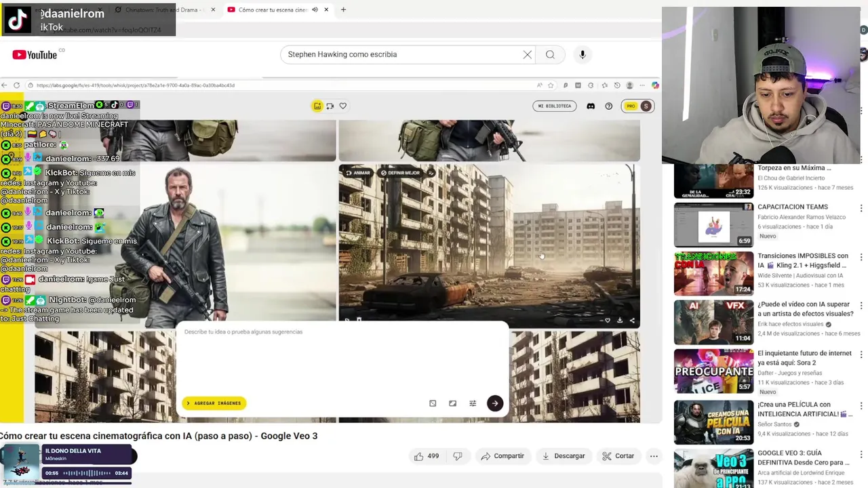Open the Whisk animate/video tool icon in header
The height and width of the screenshot is (488, 868).
pyautogui.click(x=330, y=106)
